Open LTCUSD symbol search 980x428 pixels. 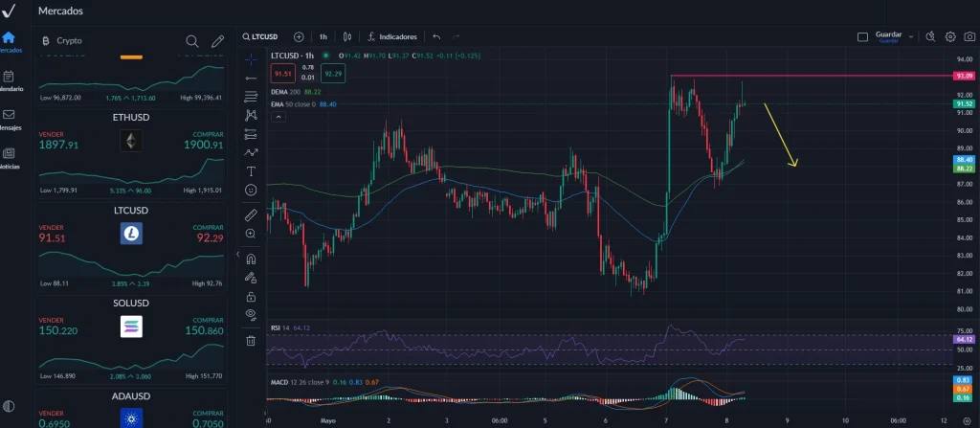(x=260, y=37)
